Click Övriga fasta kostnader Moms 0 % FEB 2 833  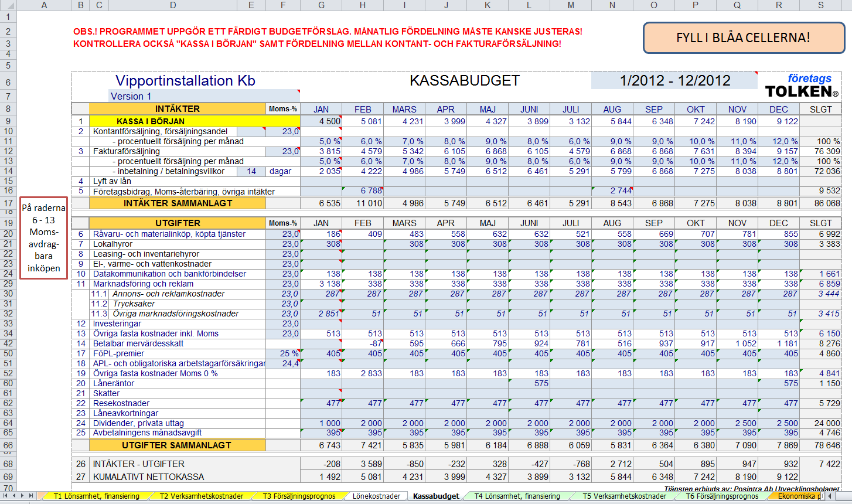pos(363,373)
